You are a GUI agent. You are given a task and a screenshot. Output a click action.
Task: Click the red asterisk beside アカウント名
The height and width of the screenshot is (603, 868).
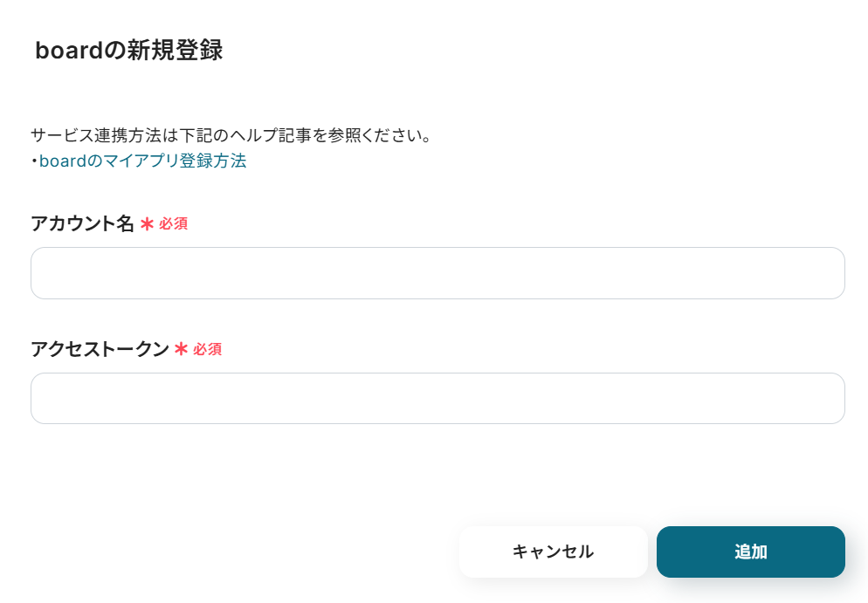147,224
